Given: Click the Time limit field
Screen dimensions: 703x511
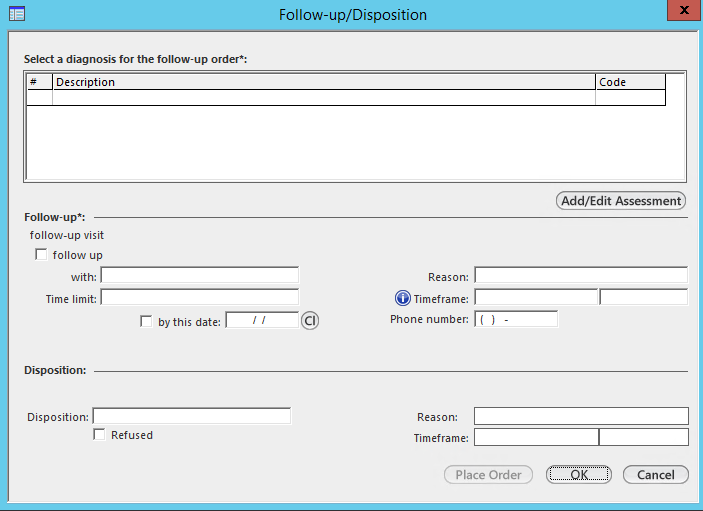Looking at the screenshot, I should click(200, 297).
